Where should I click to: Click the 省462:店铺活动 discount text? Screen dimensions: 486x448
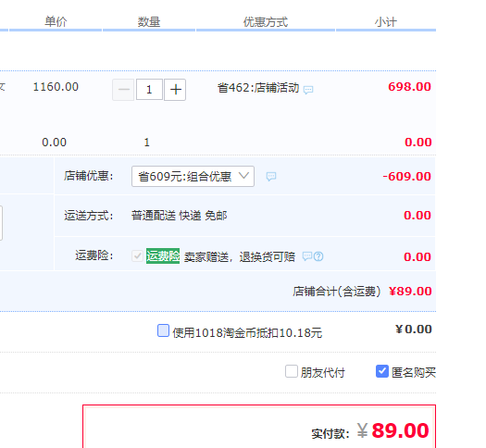[x=258, y=88]
